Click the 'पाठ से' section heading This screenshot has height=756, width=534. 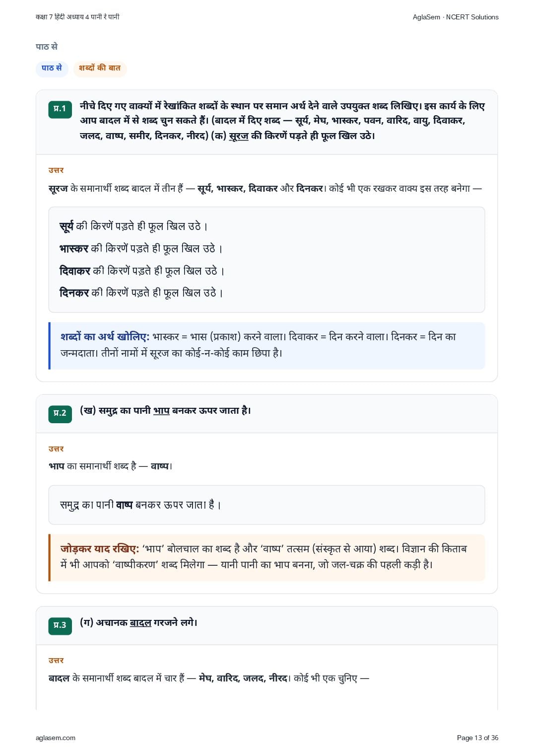coord(47,47)
